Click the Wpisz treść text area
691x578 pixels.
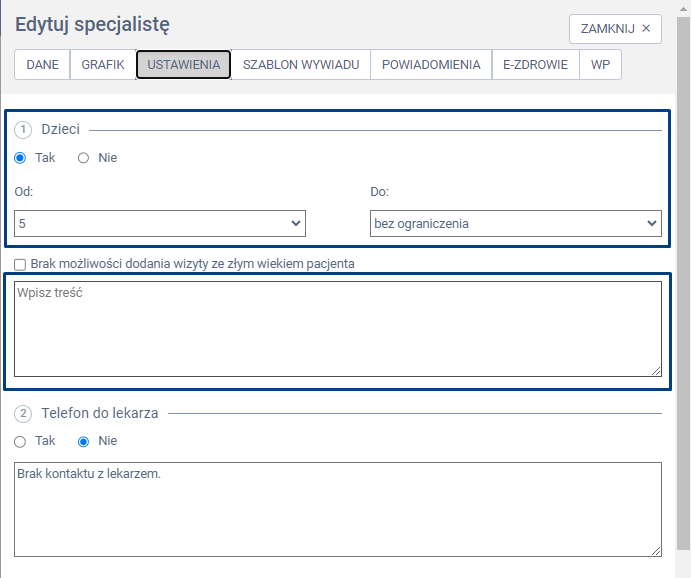click(337, 328)
